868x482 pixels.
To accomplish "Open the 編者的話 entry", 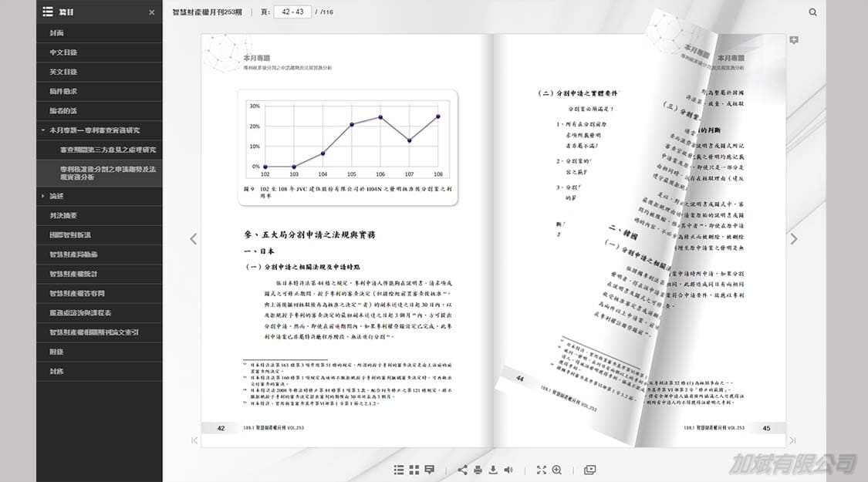I will click(x=100, y=111).
